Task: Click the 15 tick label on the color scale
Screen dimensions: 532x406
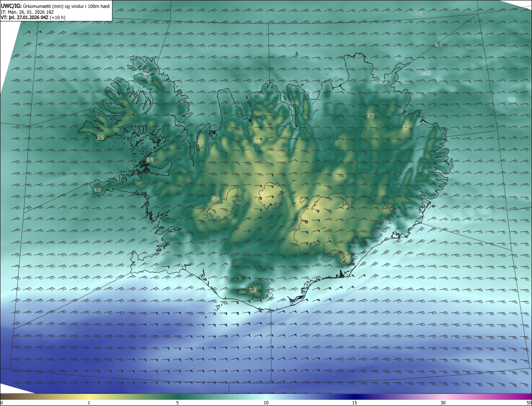Action: [x=355, y=403]
